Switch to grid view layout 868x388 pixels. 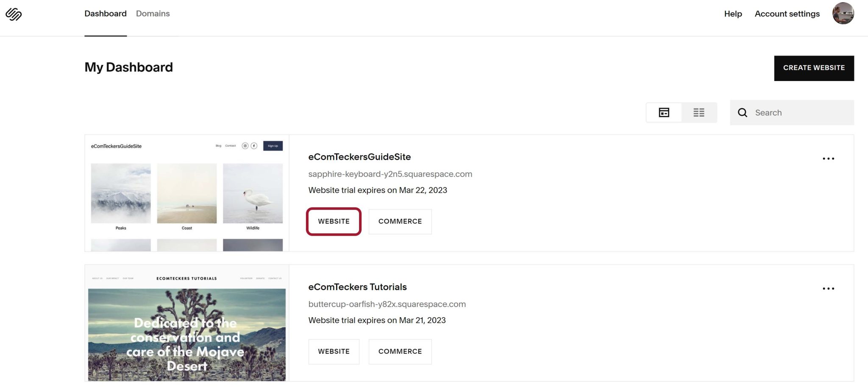(x=664, y=112)
